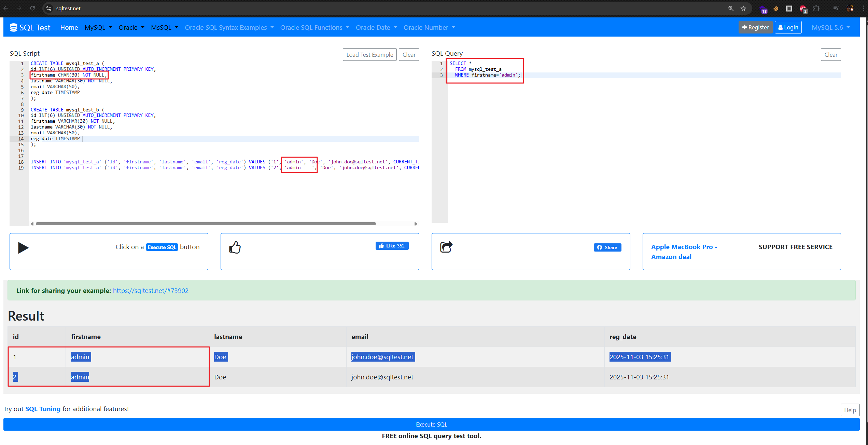Expand the Oracle dropdown menu

point(131,27)
